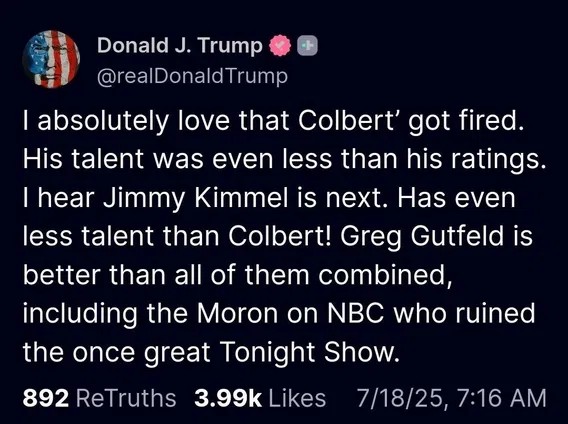This screenshot has height=424, width=568.
Task: Open the Donald J. Trump display name
Action: (179, 46)
